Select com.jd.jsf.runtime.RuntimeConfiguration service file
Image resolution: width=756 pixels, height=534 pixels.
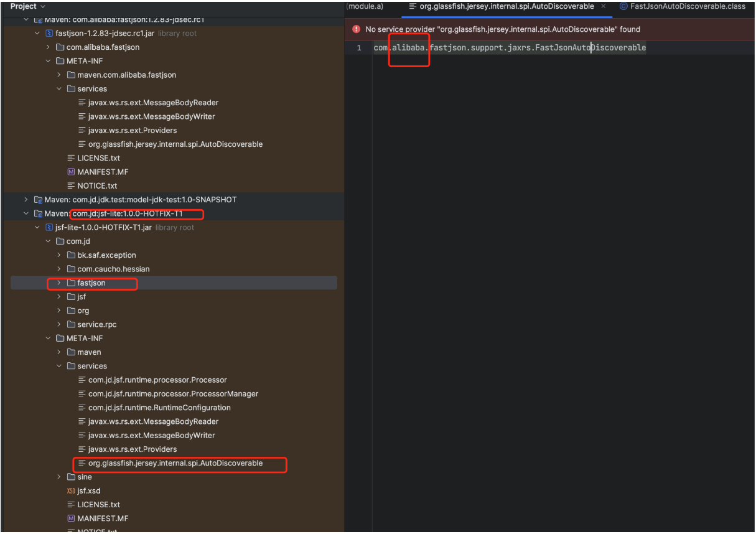(159, 408)
